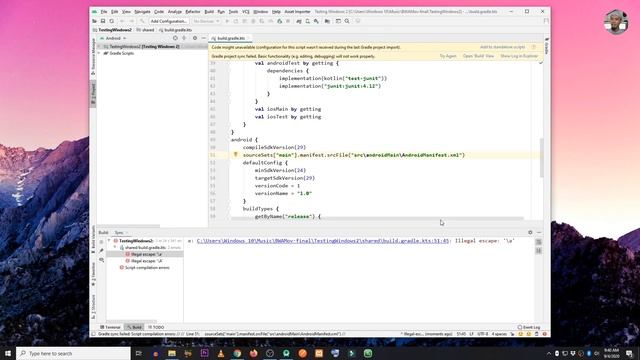Open project tool window settings gear
640x360 pixels.
point(195,38)
